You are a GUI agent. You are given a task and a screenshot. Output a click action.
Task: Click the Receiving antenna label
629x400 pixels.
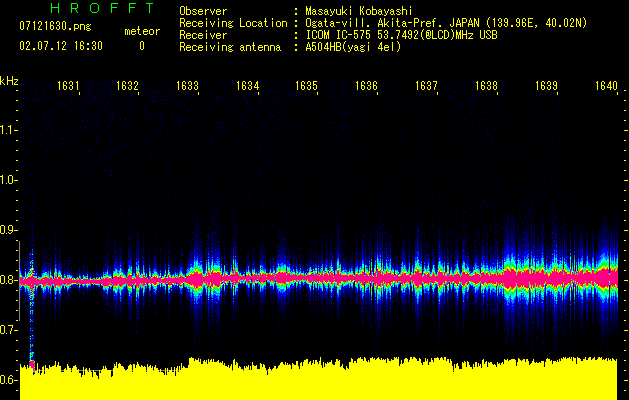230,47
